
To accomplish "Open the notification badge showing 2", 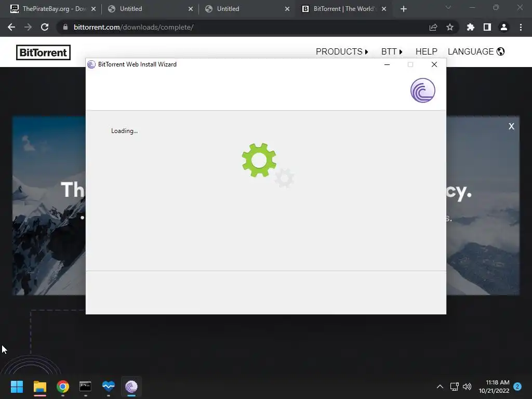I will pyautogui.click(x=517, y=387).
